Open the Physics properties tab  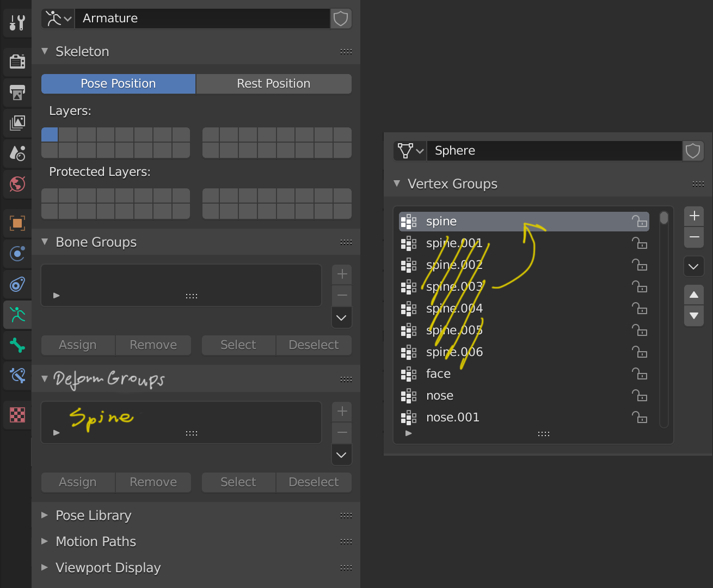pyautogui.click(x=17, y=253)
